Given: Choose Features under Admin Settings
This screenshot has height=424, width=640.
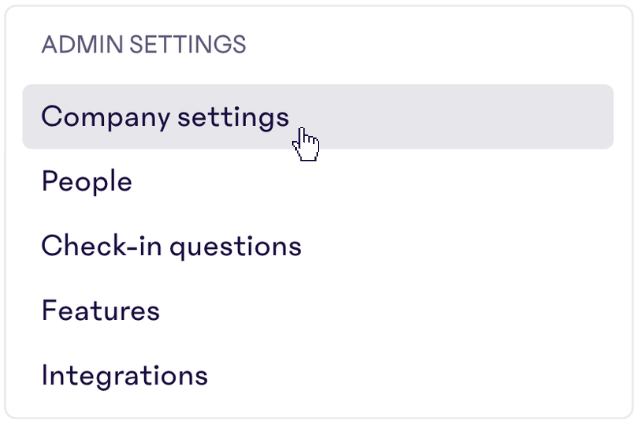Looking at the screenshot, I should 100,311.
